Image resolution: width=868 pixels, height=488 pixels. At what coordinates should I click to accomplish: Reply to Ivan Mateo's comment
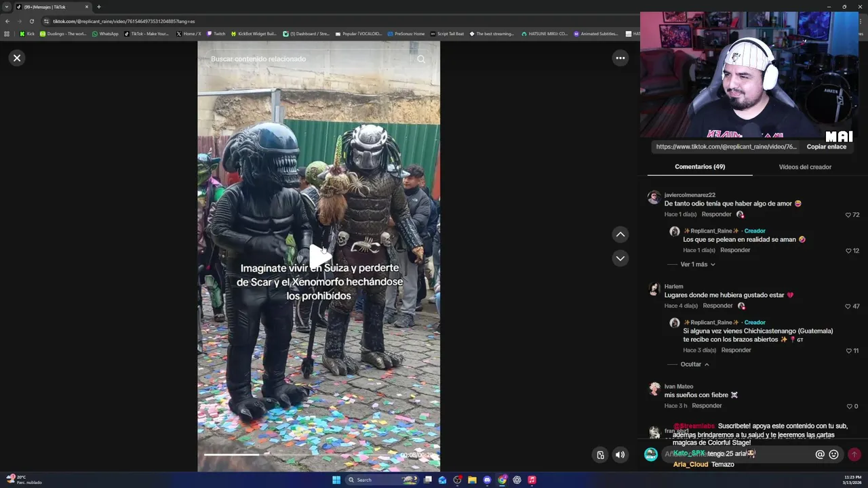tap(707, 406)
